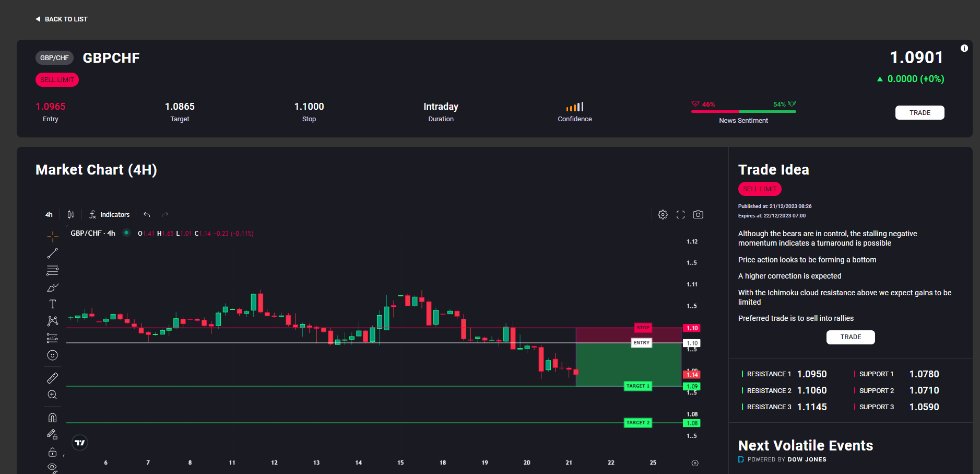The height and width of the screenshot is (474, 980).
Task: Select the trend line drawing tool
Action: (x=52, y=253)
